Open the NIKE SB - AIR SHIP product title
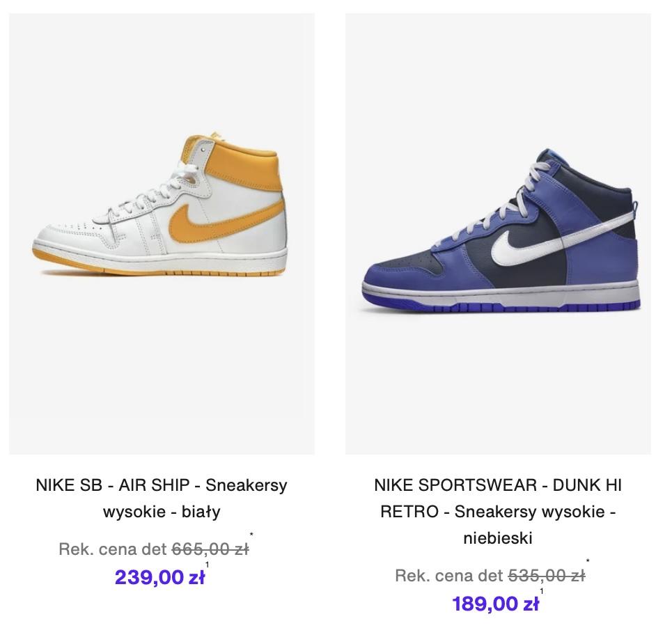Image resolution: width=672 pixels, height=628 pixels. pos(162,485)
